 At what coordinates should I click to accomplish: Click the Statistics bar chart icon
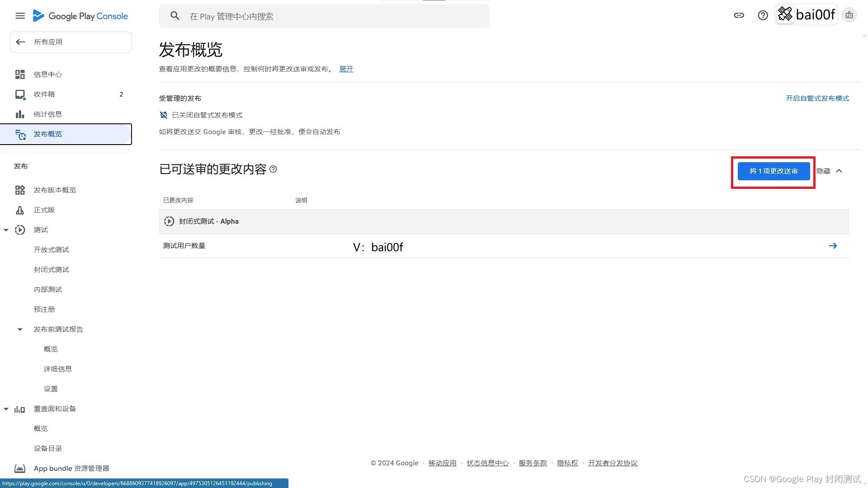click(20, 114)
